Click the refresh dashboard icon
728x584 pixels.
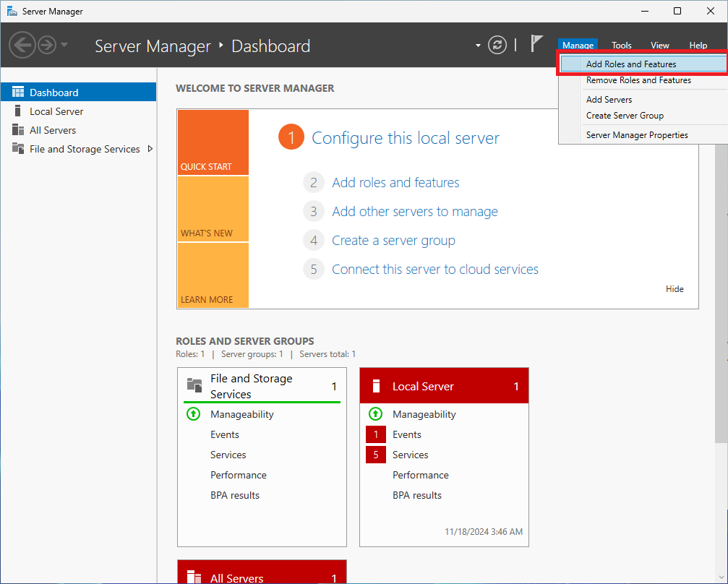(497, 45)
